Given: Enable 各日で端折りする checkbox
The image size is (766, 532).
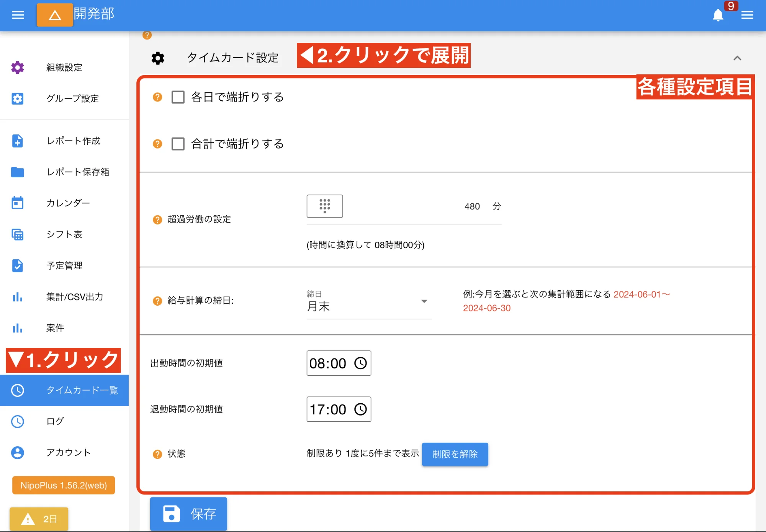Looking at the screenshot, I should (178, 97).
